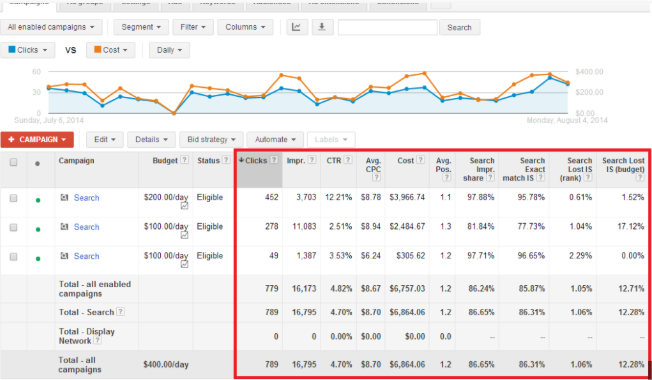This screenshot has height=380, width=652.
Task: Click the $200.00/day budget value
Action: pos(166,197)
